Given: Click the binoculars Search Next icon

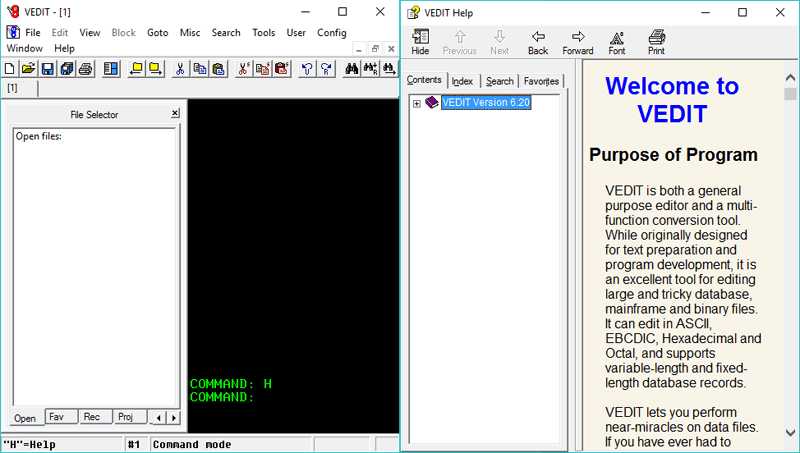Looking at the screenshot, I should click(389, 68).
